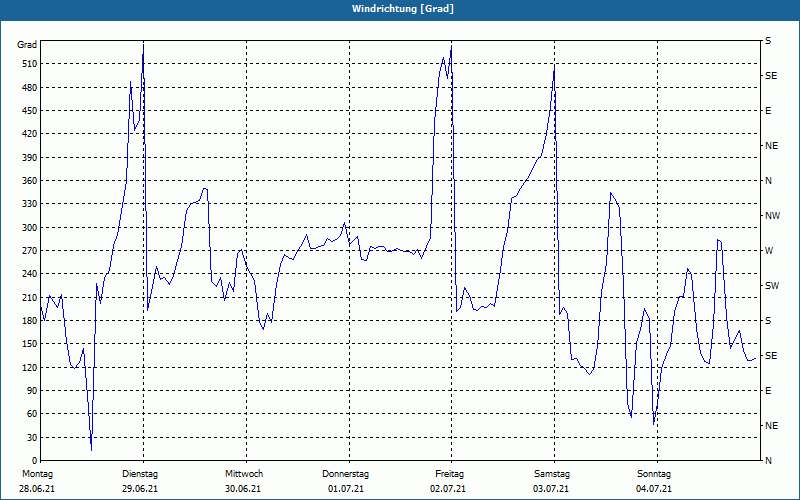Click the date 02.07.21
This screenshot has width=800, height=500.
[x=448, y=489]
